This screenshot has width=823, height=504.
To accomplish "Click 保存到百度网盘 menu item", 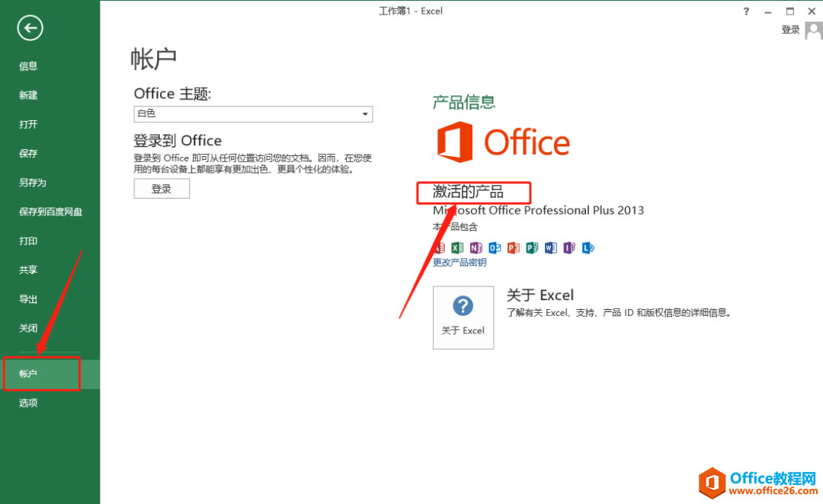I will [x=50, y=212].
